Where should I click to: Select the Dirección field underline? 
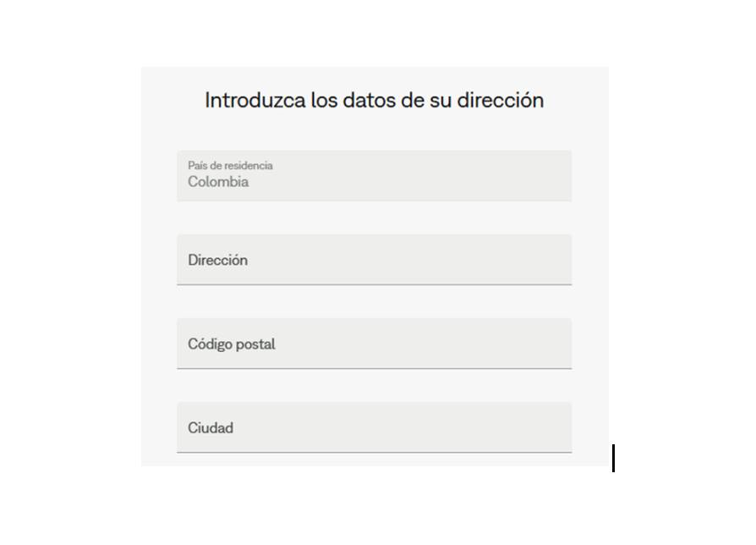tap(374, 286)
